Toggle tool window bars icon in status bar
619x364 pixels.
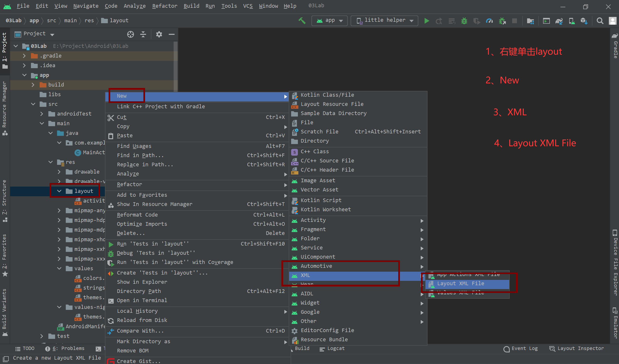point(5,359)
